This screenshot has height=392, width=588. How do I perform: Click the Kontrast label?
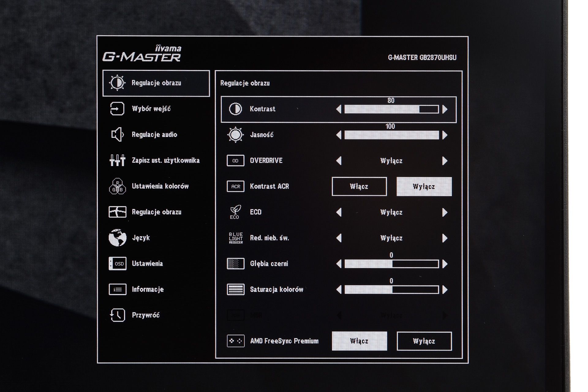(262, 109)
